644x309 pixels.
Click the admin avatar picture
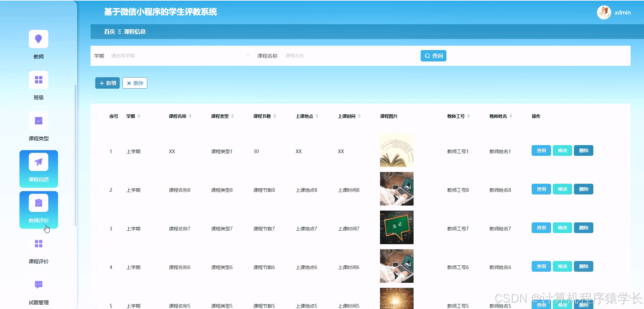pos(603,12)
